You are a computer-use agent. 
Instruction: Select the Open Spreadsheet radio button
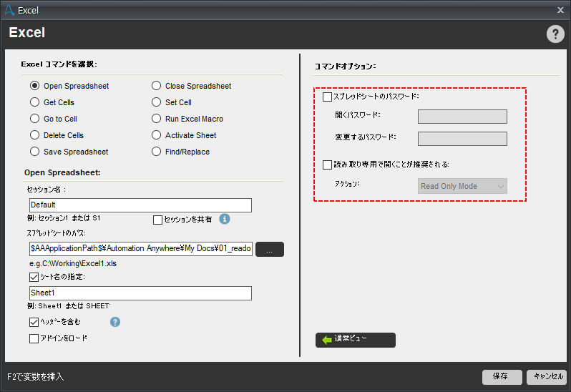(x=34, y=86)
